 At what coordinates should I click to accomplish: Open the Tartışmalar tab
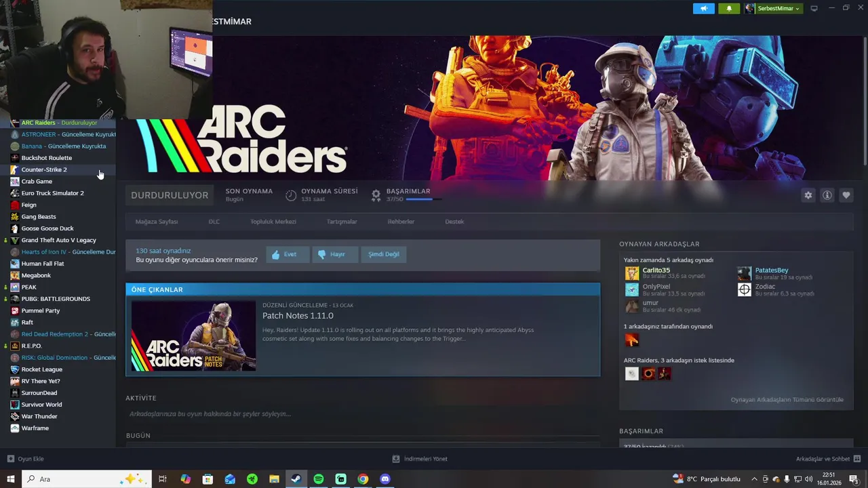click(x=342, y=222)
